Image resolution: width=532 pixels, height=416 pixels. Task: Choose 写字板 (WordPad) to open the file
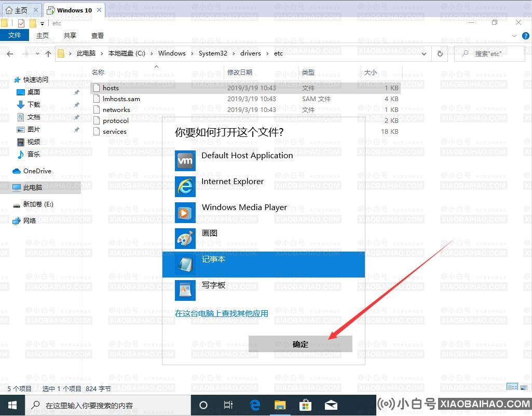264,290
